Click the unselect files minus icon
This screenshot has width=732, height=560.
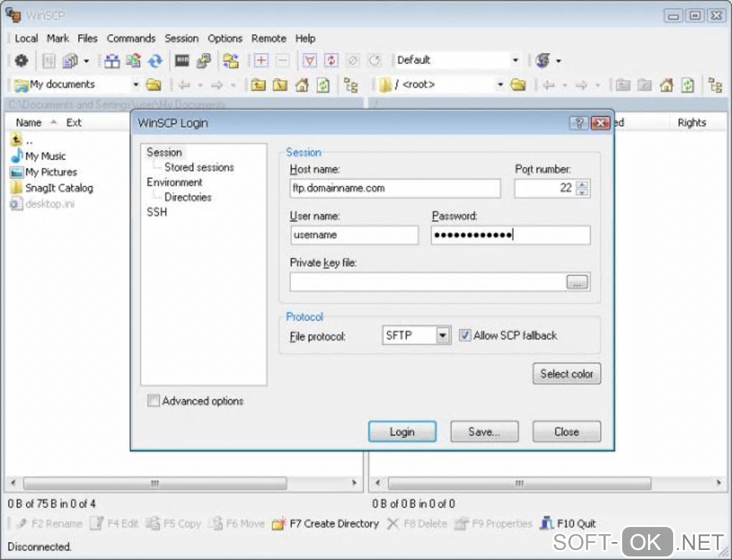[283, 61]
